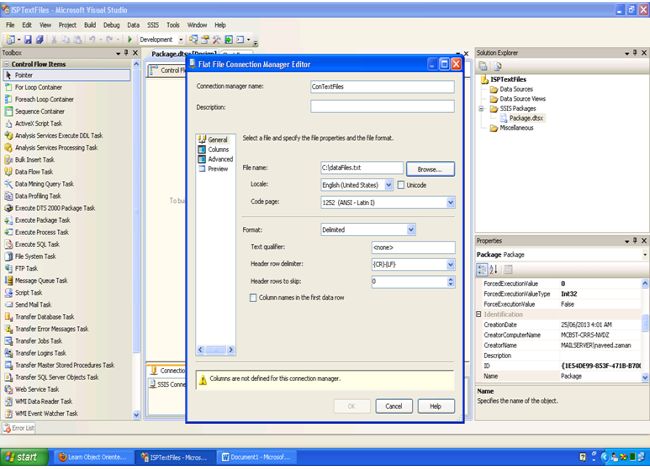Click the File name input field
The width and height of the screenshot is (650, 469).
coord(361,168)
